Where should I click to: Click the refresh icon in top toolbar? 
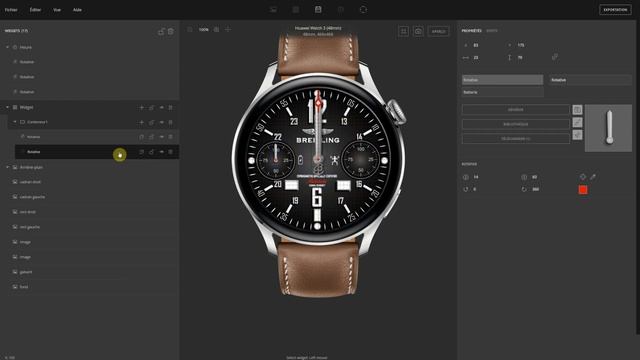coord(363,9)
